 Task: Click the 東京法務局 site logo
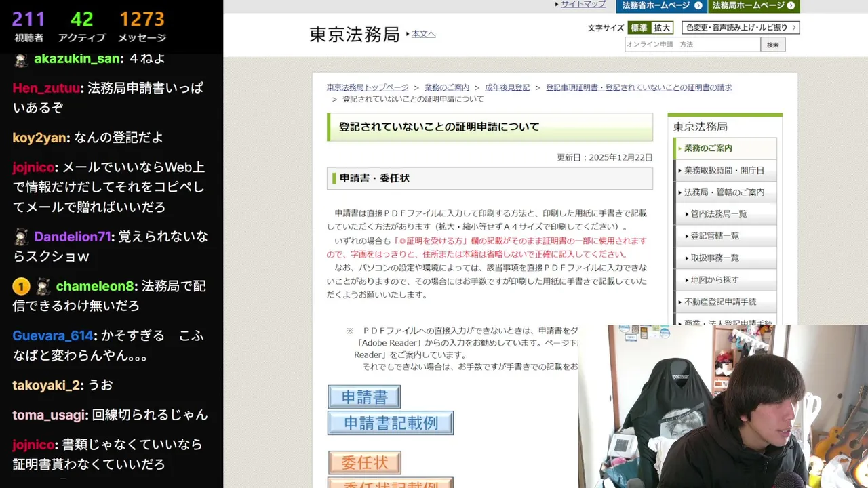click(x=354, y=34)
